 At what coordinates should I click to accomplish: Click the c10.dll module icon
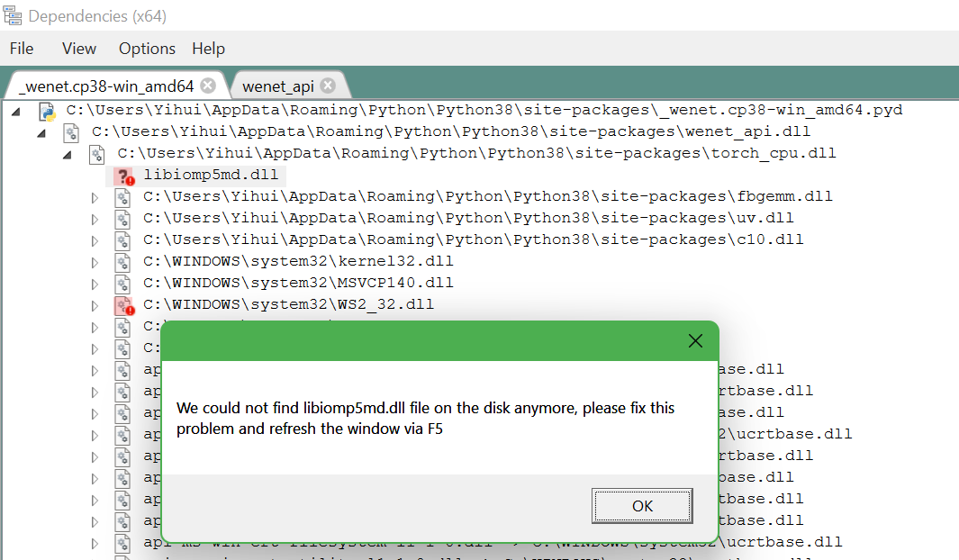(122, 239)
